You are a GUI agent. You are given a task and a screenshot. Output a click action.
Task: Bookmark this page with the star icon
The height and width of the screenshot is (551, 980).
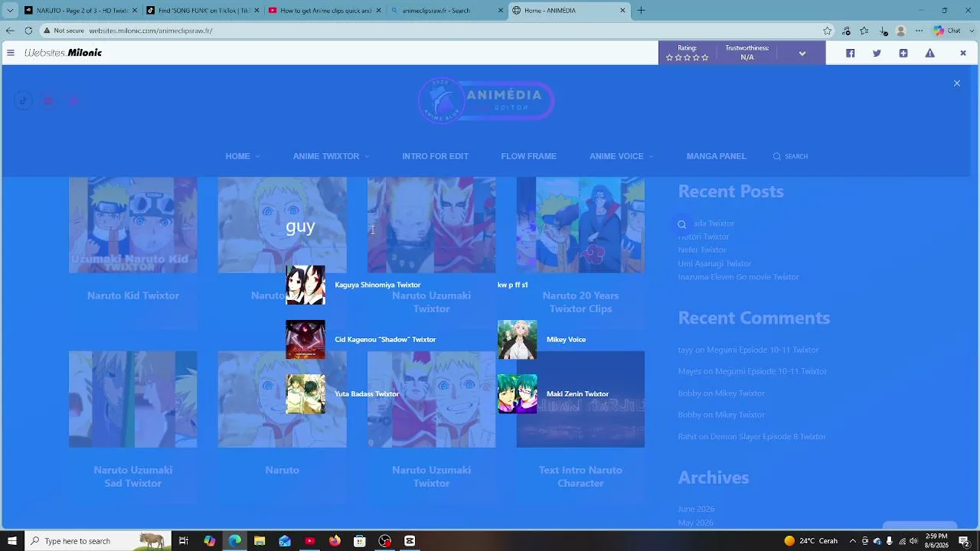(828, 31)
